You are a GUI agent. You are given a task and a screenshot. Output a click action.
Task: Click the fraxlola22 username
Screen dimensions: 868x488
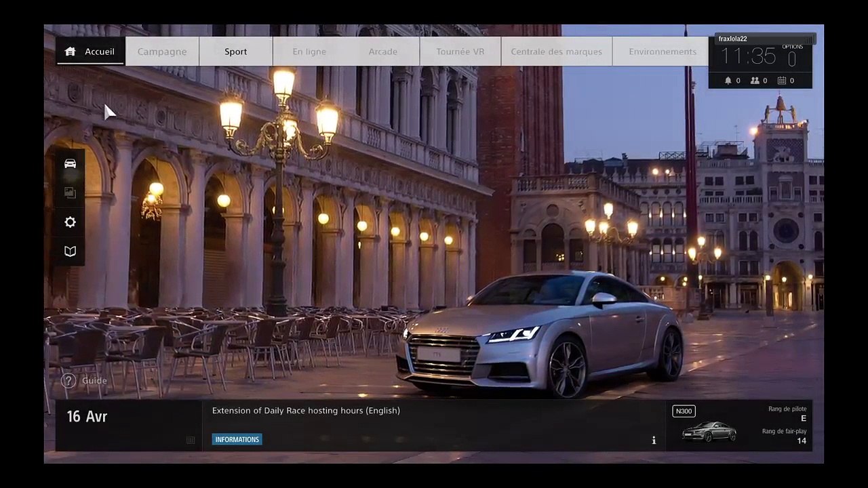[732, 39]
